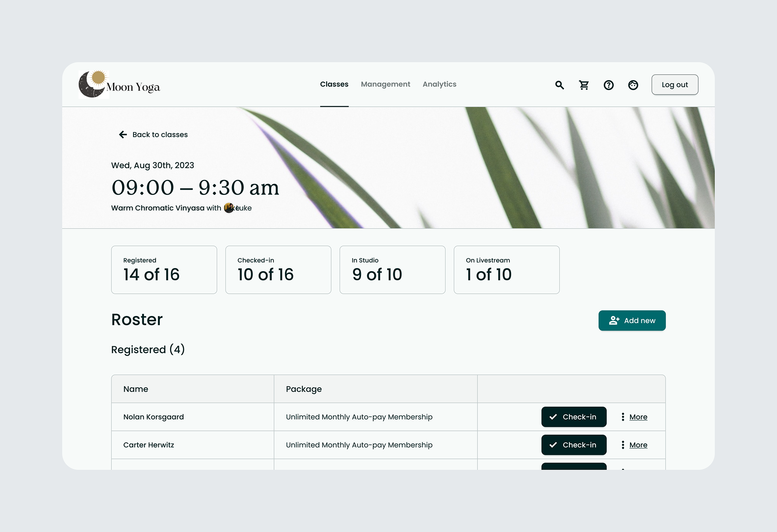Click the three-dot icon in Nolan's row
Viewport: 777px width, 532px height.
coord(623,417)
